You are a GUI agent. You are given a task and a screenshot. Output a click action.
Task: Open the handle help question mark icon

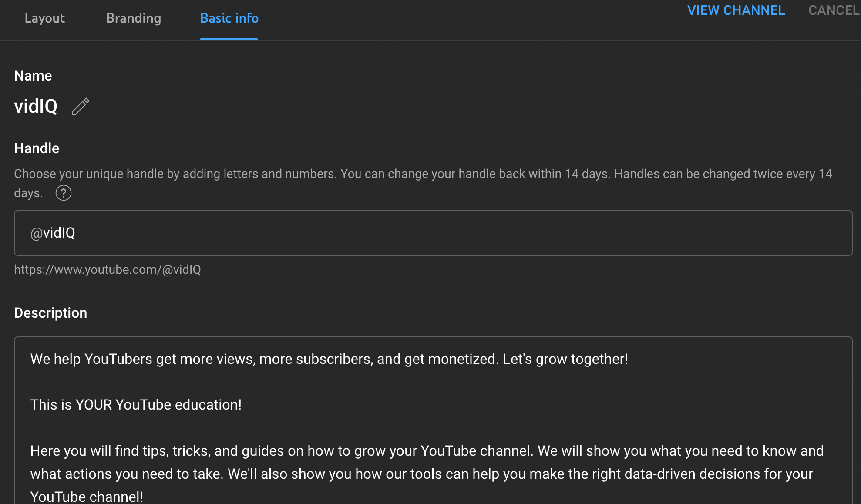tap(64, 193)
